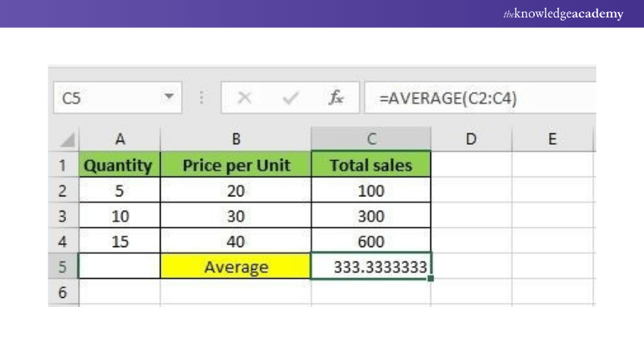The image size is (644, 341).
Task: Select column A header
Action: point(120,139)
